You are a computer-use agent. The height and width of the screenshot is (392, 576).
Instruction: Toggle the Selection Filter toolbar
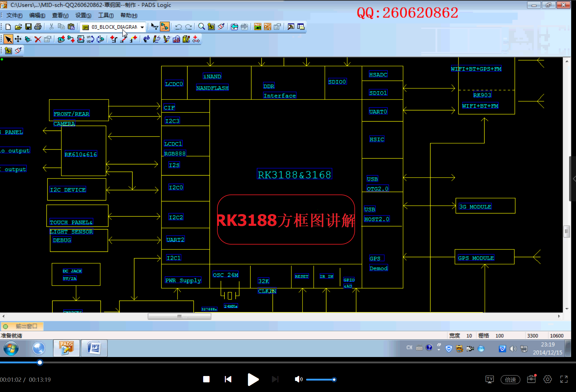coord(155,27)
